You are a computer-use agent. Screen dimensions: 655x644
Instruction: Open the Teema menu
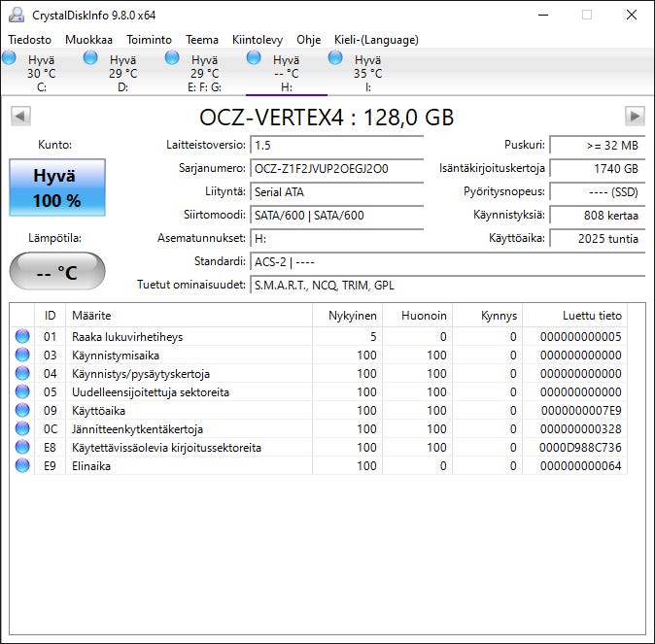tap(202, 40)
